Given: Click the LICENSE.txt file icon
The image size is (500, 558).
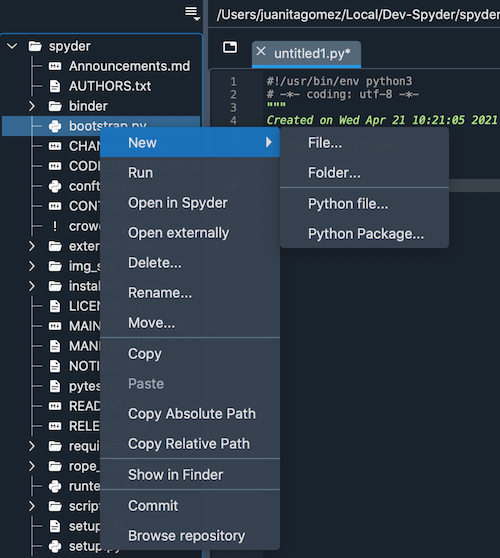Looking at the screenshot, I should tap(55, 306).
